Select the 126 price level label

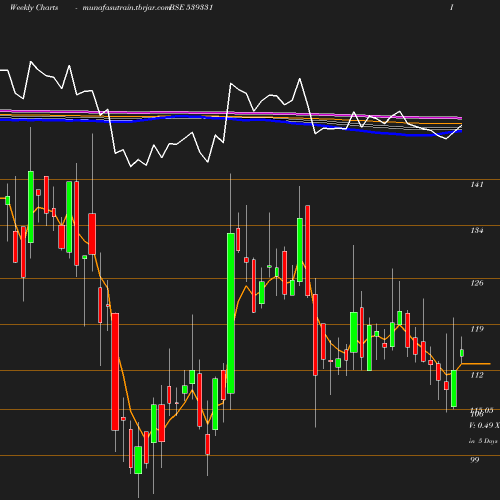pyautogui.click(x=477, y=283)
